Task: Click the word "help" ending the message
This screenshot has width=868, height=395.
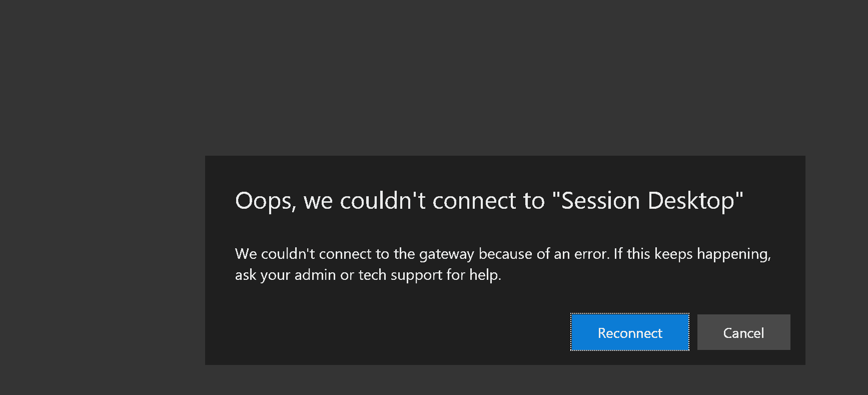Action: (x=485, y=275)
